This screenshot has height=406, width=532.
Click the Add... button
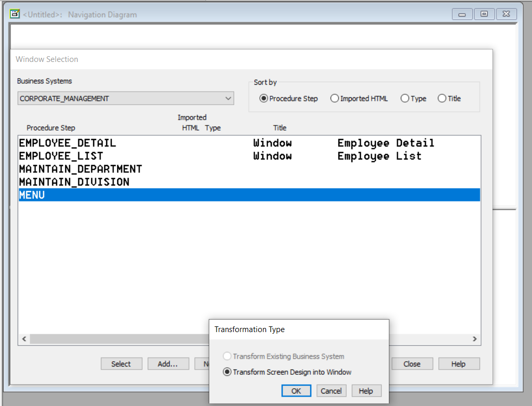[168, 364]
